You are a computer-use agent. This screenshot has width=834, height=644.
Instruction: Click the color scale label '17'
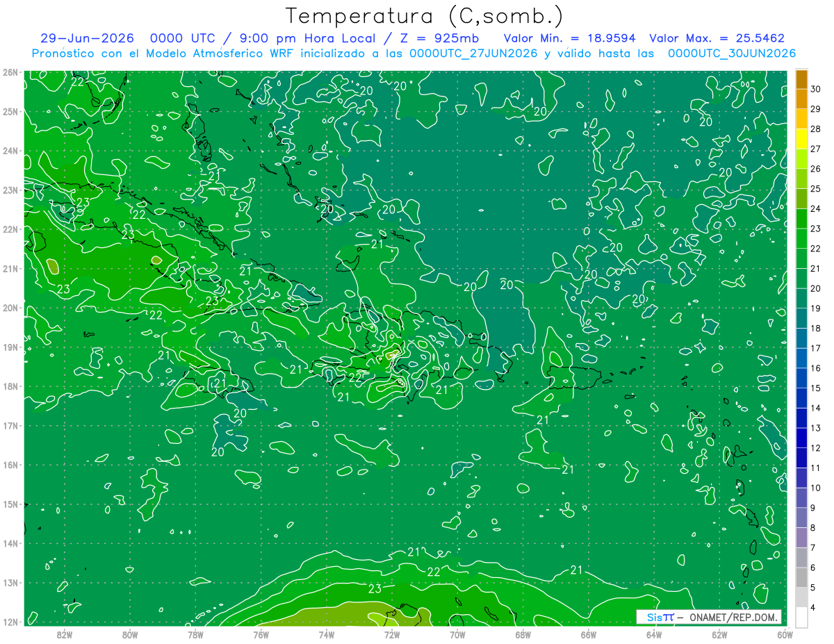tap(816, 348)
